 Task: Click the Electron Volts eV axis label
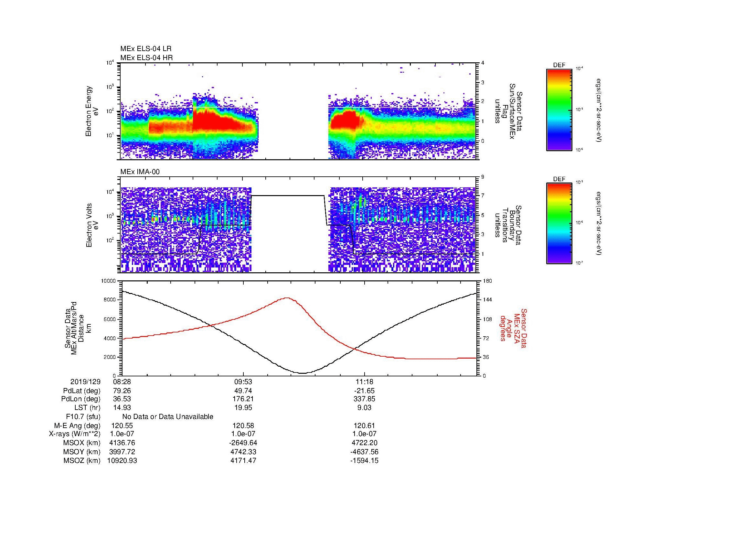pos(92,225)
